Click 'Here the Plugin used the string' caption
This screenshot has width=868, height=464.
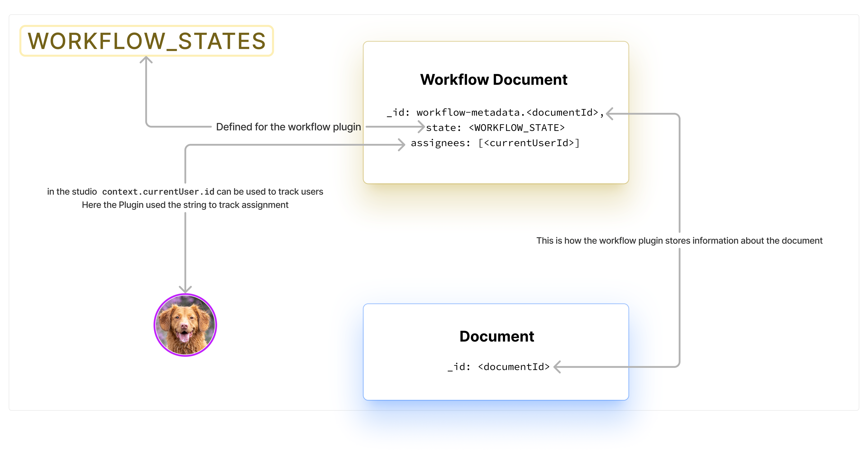(185, 205)
